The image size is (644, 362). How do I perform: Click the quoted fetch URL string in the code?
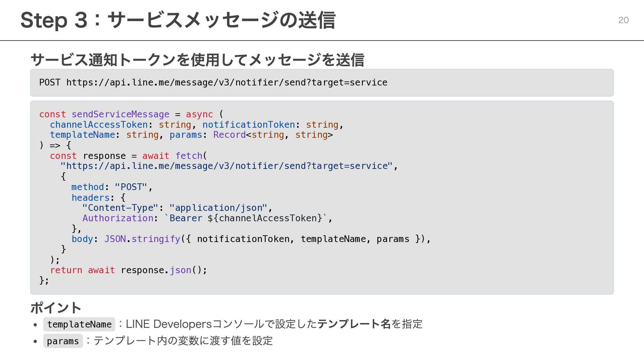click(x=226, y=166)
